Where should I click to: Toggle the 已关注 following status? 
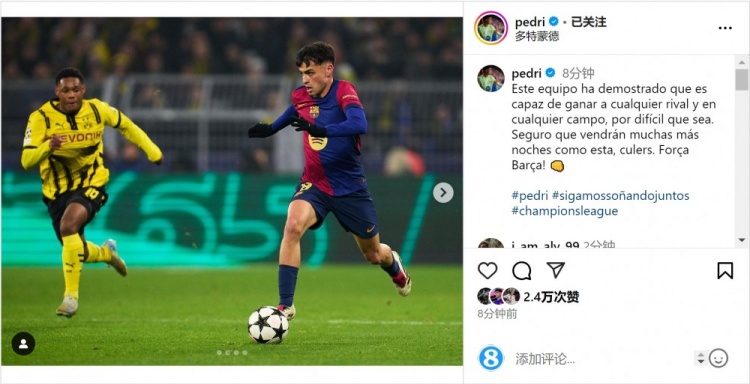[x=588, y=22]
